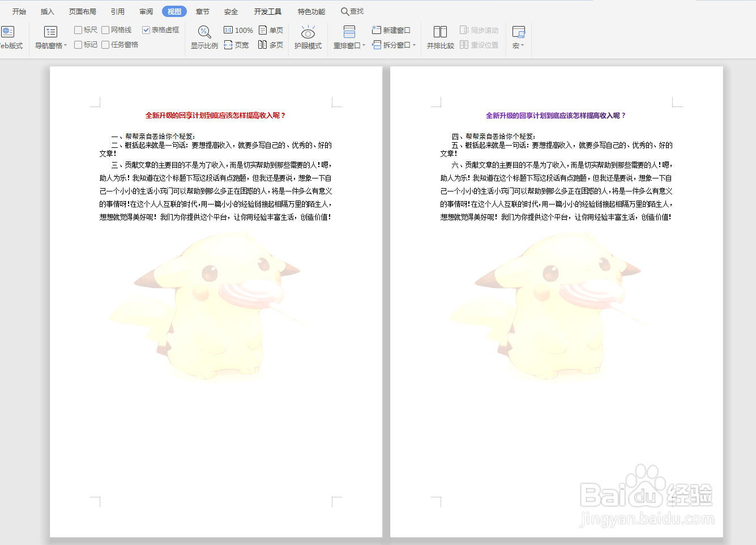Create a new window (新建窗口)
This screenshot has width=756, height=545.
(x=391, y=30)
